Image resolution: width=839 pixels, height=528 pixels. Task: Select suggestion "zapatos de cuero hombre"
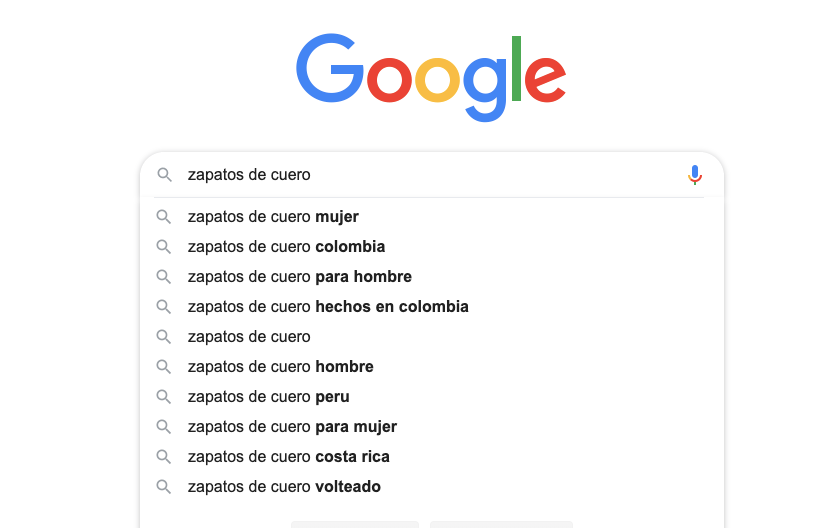pyautogui.click(x=280, y=367)
